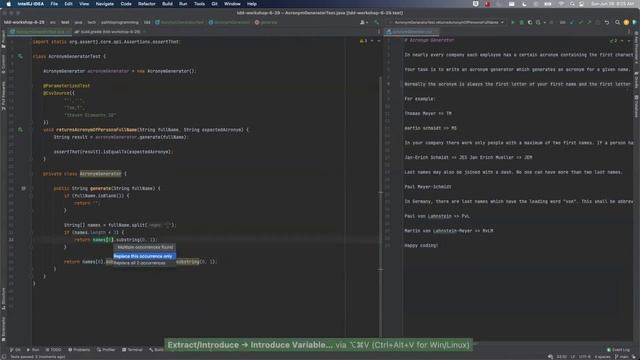
Task: Open the Profiler tool window button
Action: [x=106, y=350]
